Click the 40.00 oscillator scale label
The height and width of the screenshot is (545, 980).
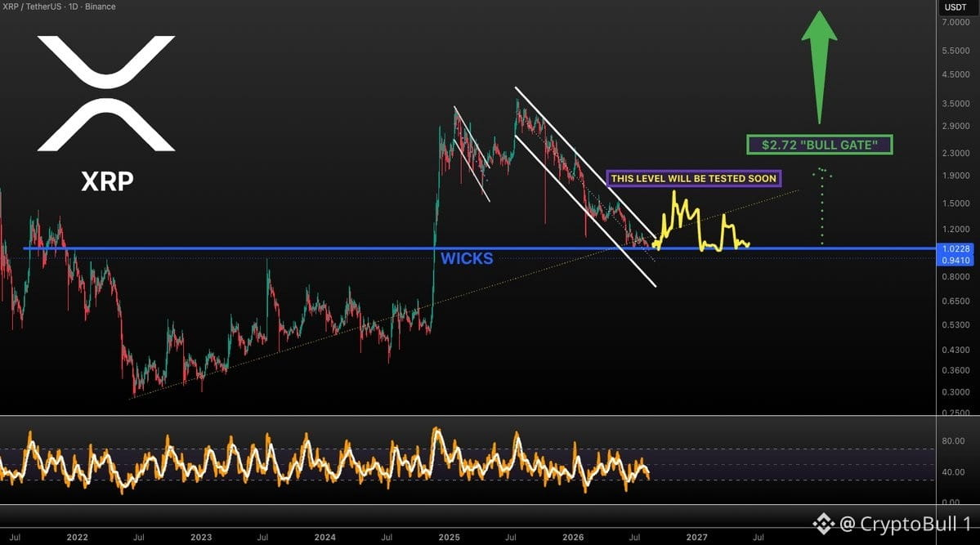click(953, 472)
